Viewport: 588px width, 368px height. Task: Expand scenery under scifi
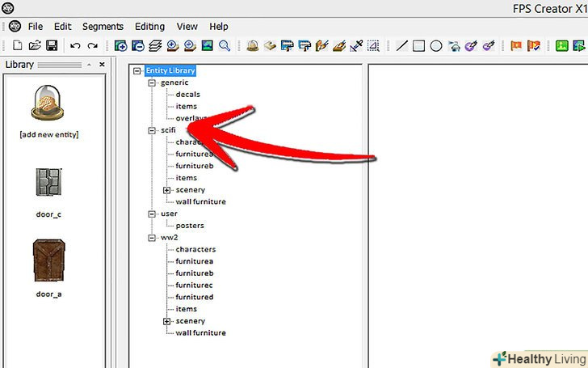pyautogui.click(x=167, y=190)
